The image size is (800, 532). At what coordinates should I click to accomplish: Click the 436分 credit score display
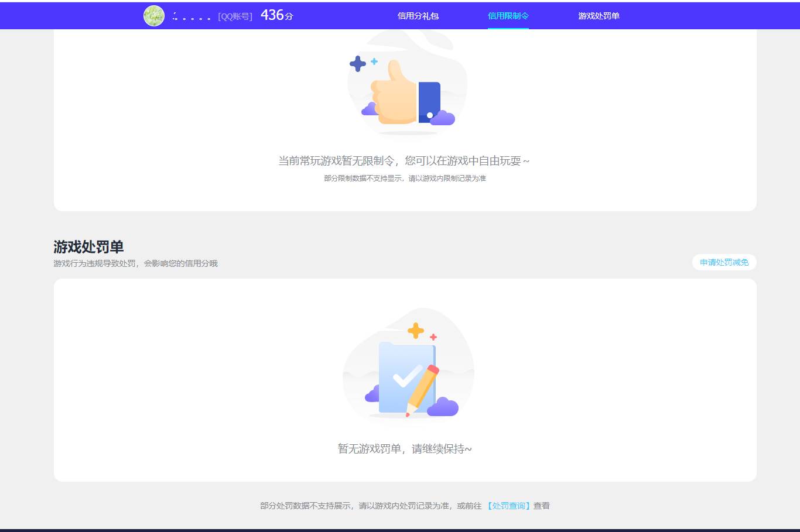tap(276, 15)
